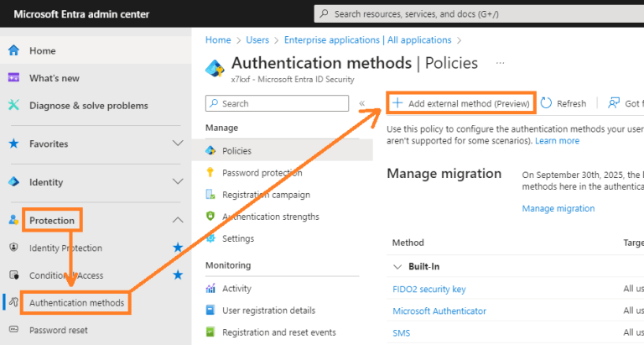
Task: Click the FIDO2 security key link
Action: [x=428, y=289]
